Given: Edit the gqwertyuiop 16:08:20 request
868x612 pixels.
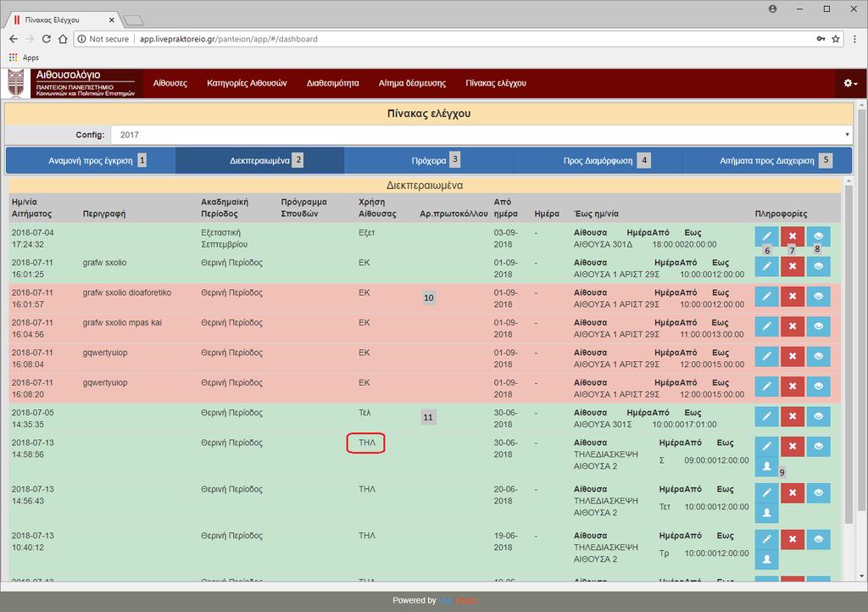Looking at the screenshot, I should point(766,386).
